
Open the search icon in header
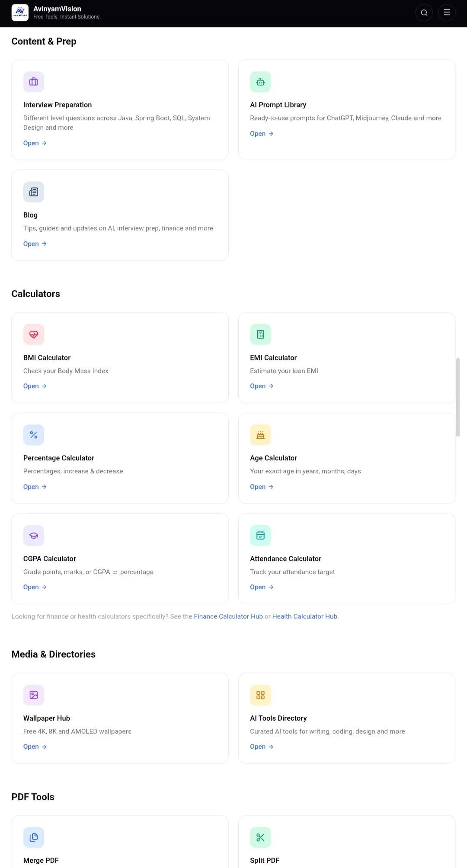[x=424, y=13]
